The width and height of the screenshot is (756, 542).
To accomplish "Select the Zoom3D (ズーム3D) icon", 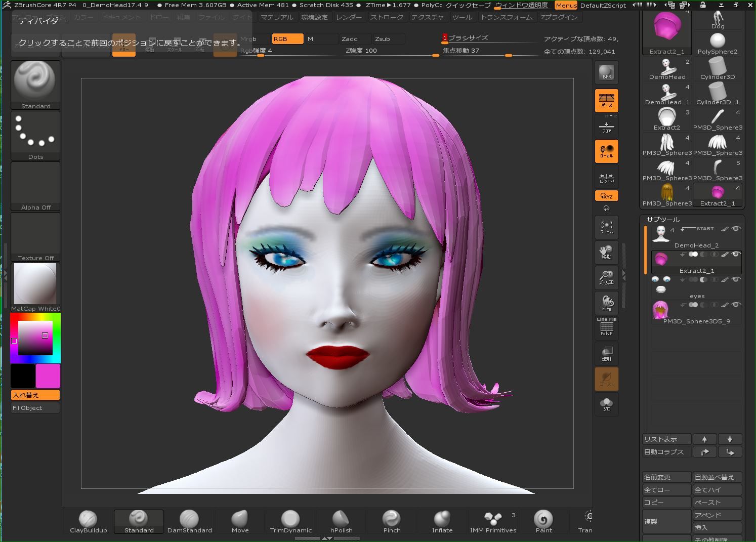I will [607, 277].
